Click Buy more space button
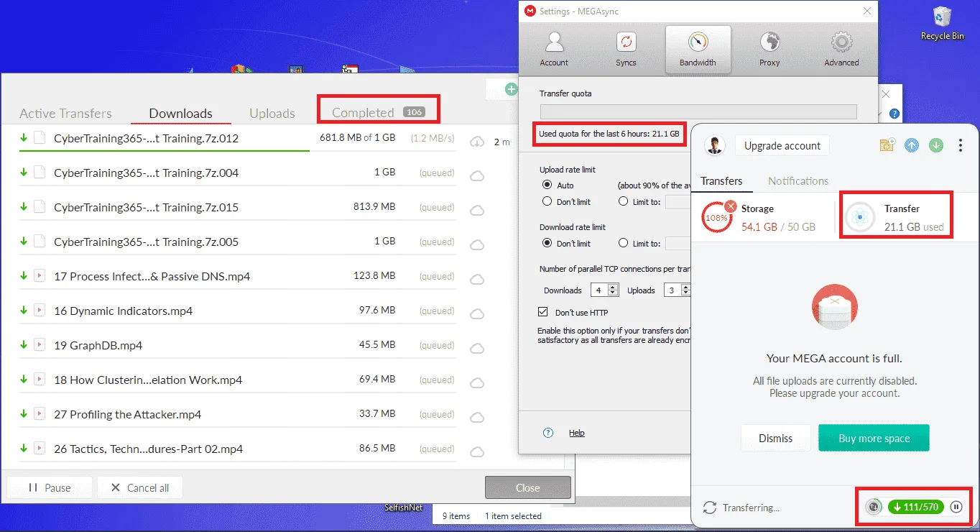Viewport: 980px width, 532px height. [x=874, y=438]
